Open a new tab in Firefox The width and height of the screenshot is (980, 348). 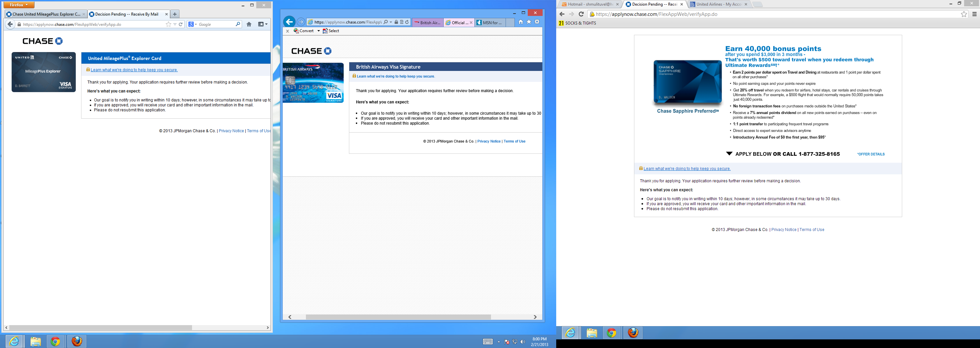click(x=174, y=14)
